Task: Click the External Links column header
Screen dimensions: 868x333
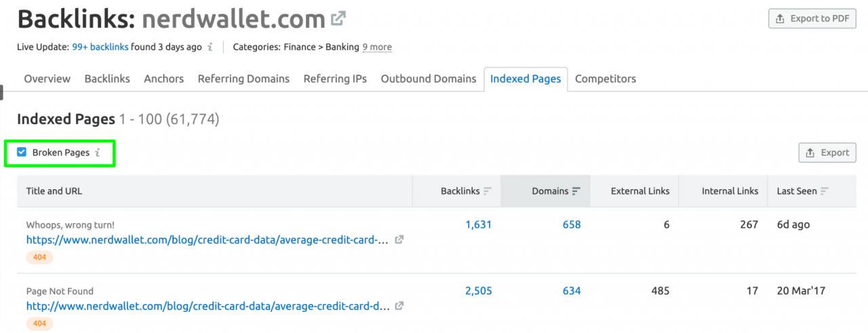Action: [x=640, y=191]
